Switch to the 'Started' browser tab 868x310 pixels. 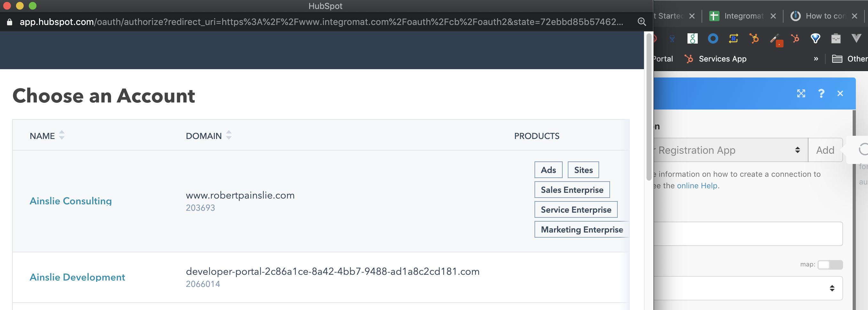pyautogui.click(x=669, y=16)
